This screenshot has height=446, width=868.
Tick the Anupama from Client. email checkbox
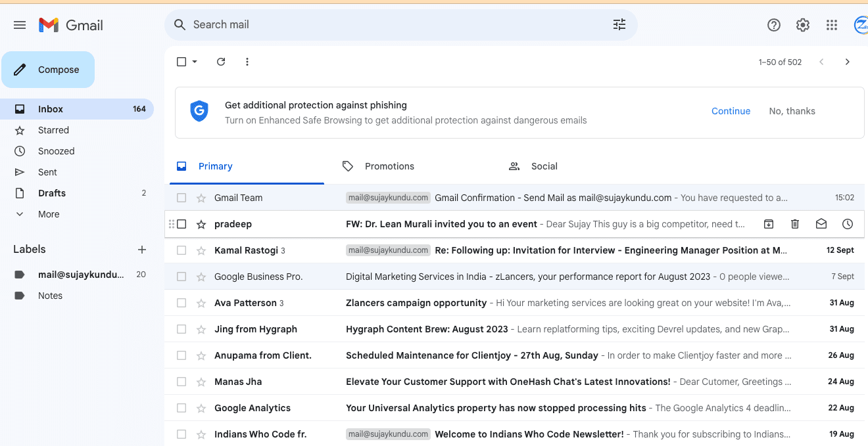[181, 355]
